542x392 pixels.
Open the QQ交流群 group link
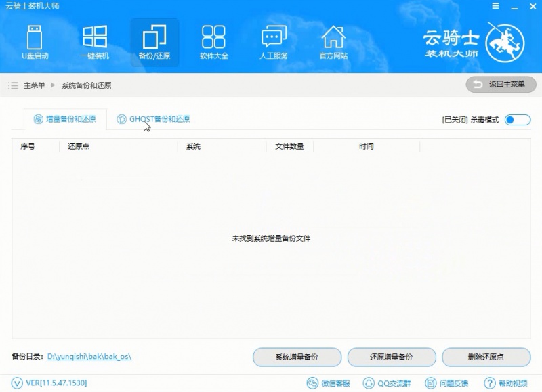(387, 383)
